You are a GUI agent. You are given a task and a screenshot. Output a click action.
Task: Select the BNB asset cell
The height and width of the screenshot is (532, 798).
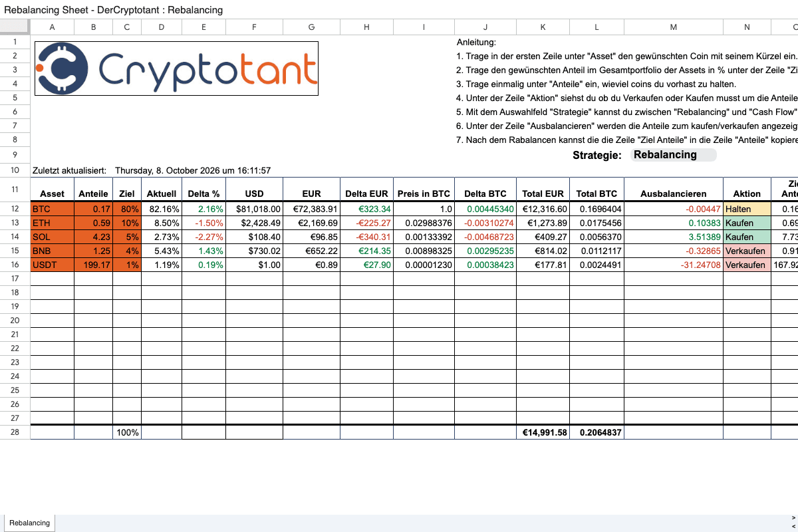(x=53, y=251)
